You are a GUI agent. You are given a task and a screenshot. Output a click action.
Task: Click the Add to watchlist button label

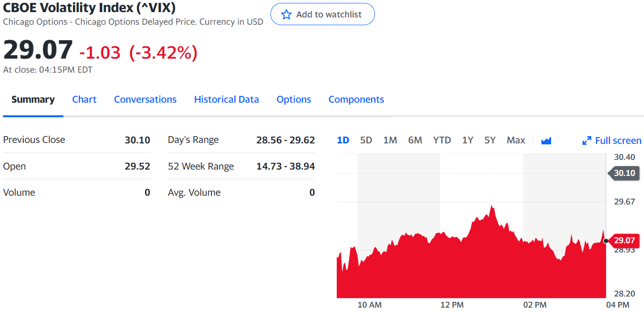pos(329,15)
